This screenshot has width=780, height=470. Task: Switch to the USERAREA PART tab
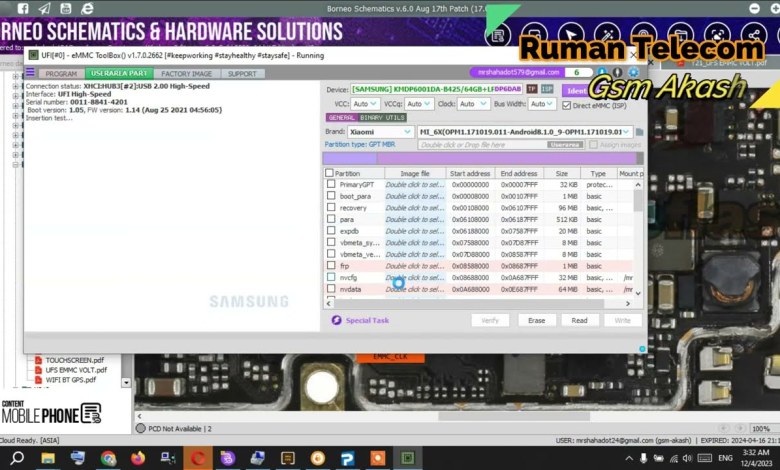[x=119, y=73]
